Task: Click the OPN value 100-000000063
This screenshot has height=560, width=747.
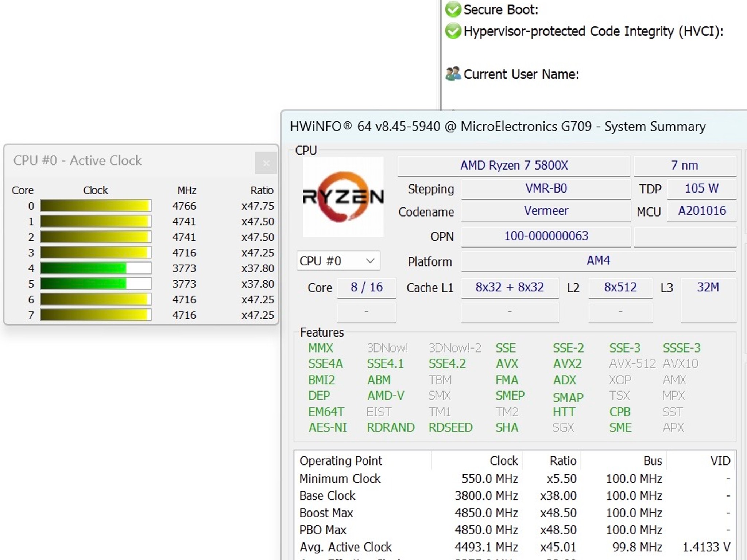Action: point(546,236)
